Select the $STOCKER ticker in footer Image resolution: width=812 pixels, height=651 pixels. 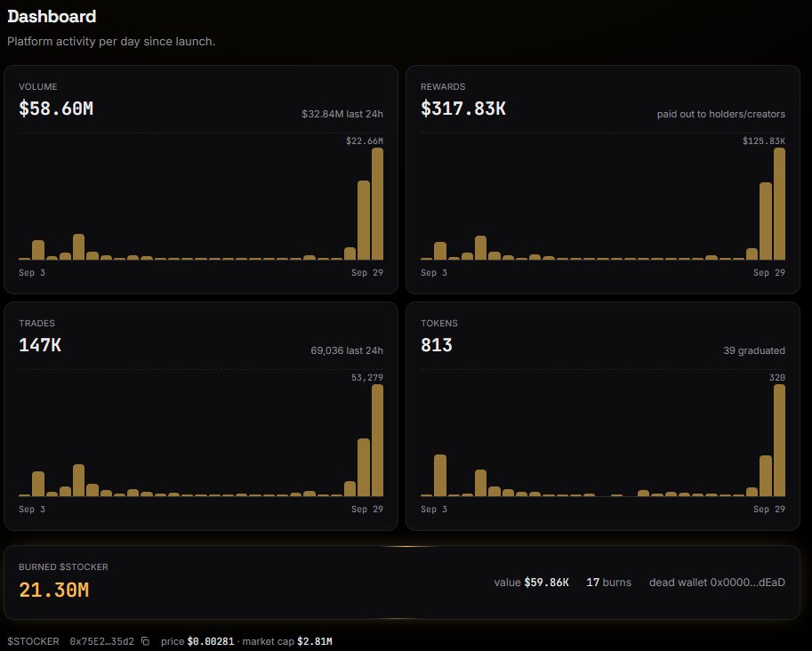[x=33, y=641]
